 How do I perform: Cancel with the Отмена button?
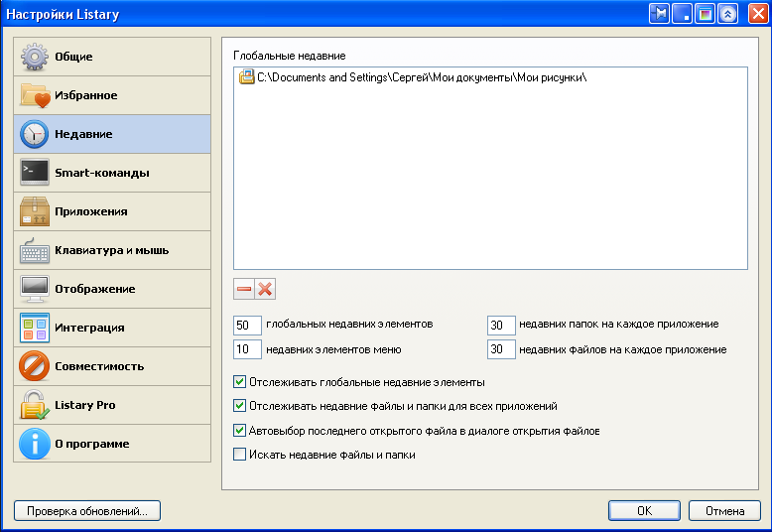coord(724,511)
